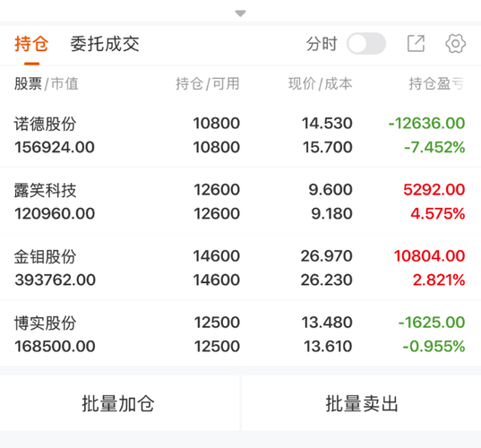Open the 金钼股份 holding row
This screenshot has height=448, width=481.
coord(240,268)
